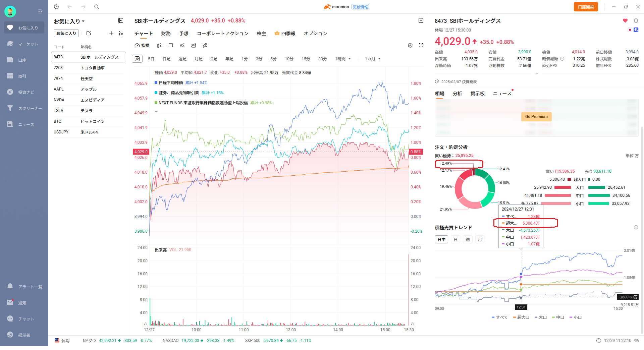644x350 pixels.
Task: Open the 指標 indicators panel
Action: pyautogui.click(x=142, y=45)
